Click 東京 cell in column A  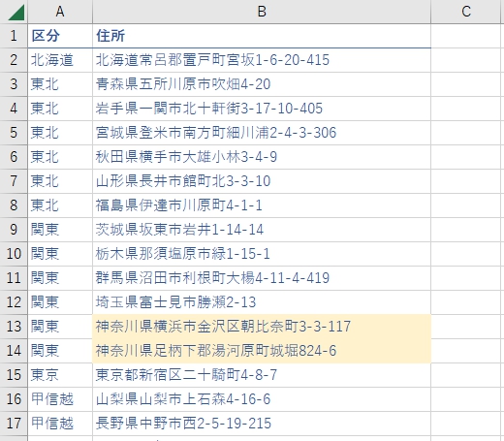pyautogui.click(x=60, y=375)
